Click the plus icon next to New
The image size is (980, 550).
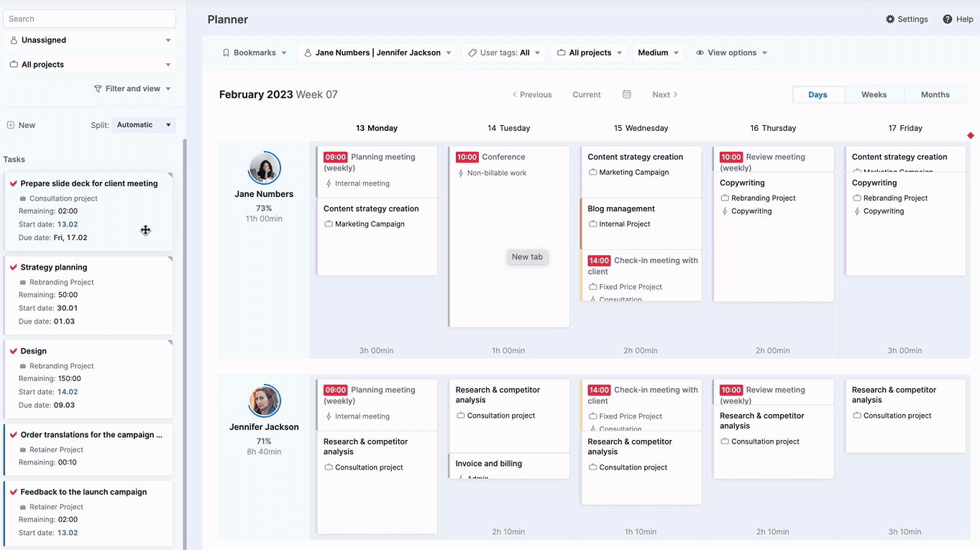[10, 125]
